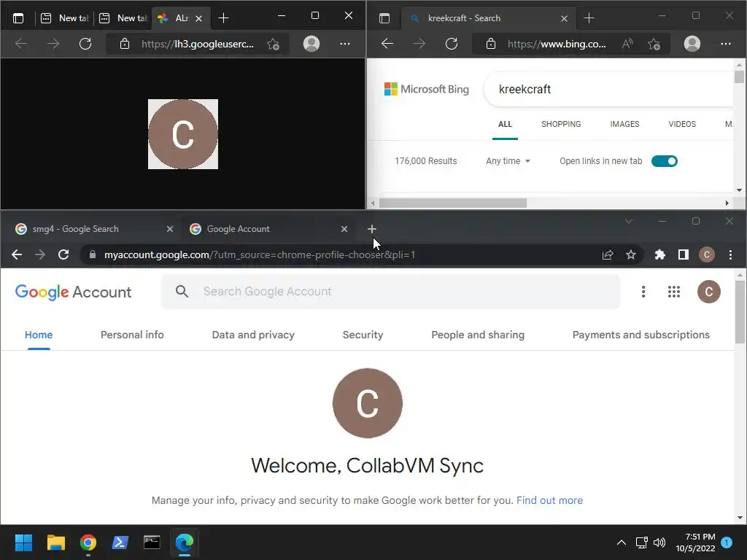Open Chrome three-dot menu
Viewport: 747px width, 560px height.
pyautogui.click(x=729, y=254)
